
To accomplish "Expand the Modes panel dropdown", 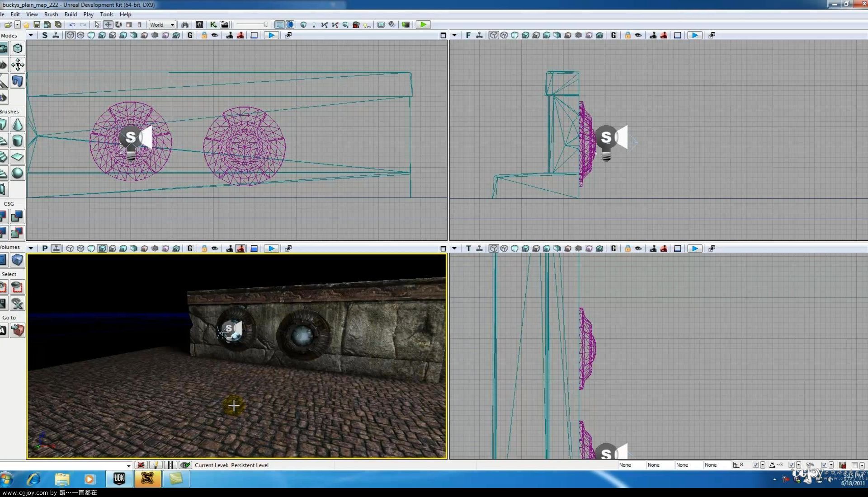I will [x=29, y=35].
